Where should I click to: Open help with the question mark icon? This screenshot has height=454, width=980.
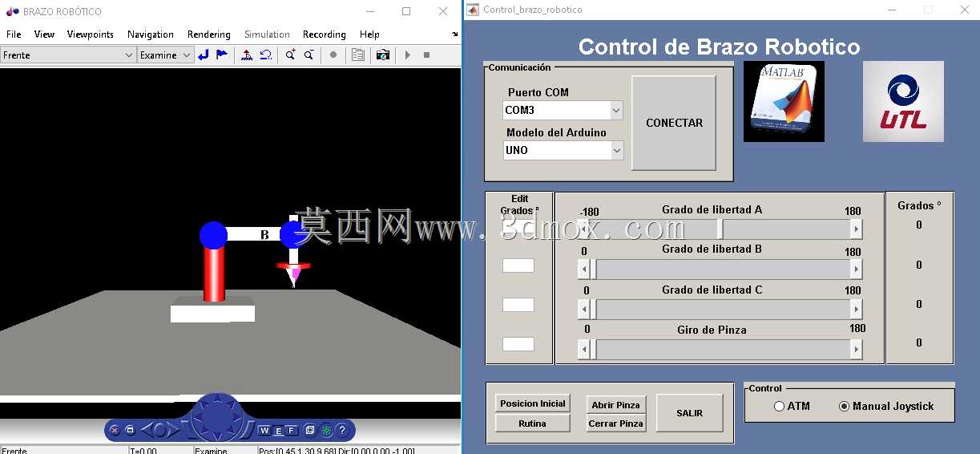click(x=341, y=430)
